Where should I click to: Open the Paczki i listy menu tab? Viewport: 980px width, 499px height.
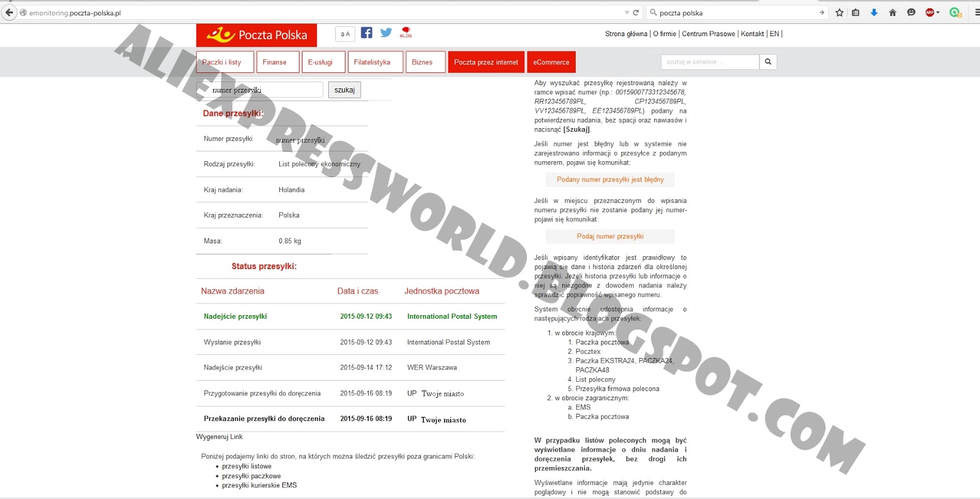coord(225,62)
